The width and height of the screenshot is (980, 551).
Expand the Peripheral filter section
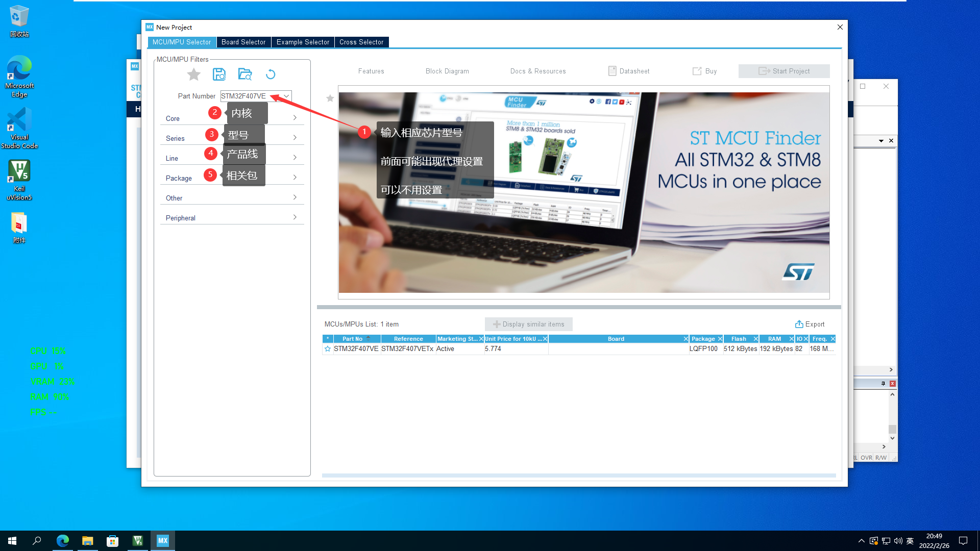pyautogui.click(x=295, y=217)
